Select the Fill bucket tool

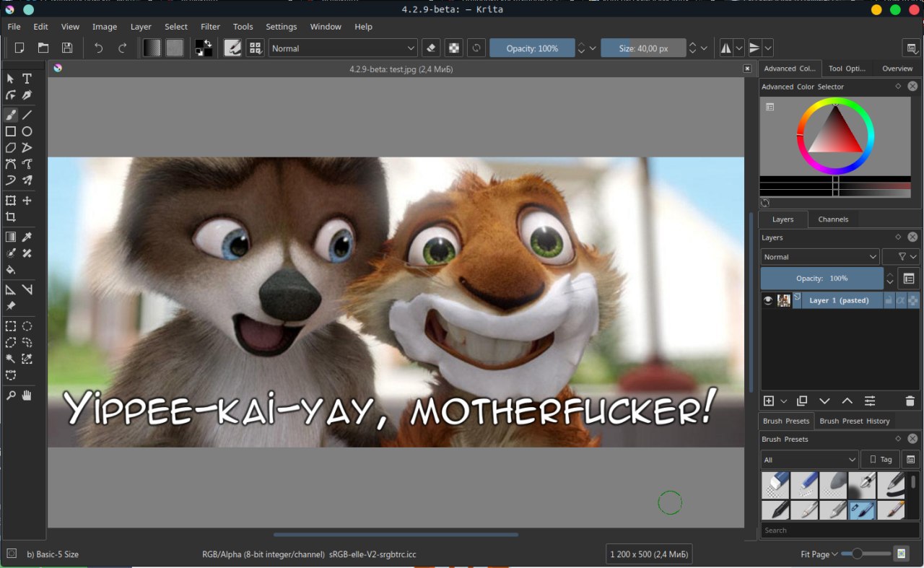tap(11, 270)
